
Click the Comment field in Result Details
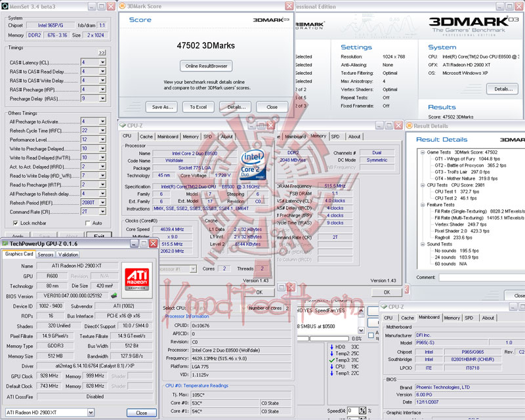click(482, 278)
